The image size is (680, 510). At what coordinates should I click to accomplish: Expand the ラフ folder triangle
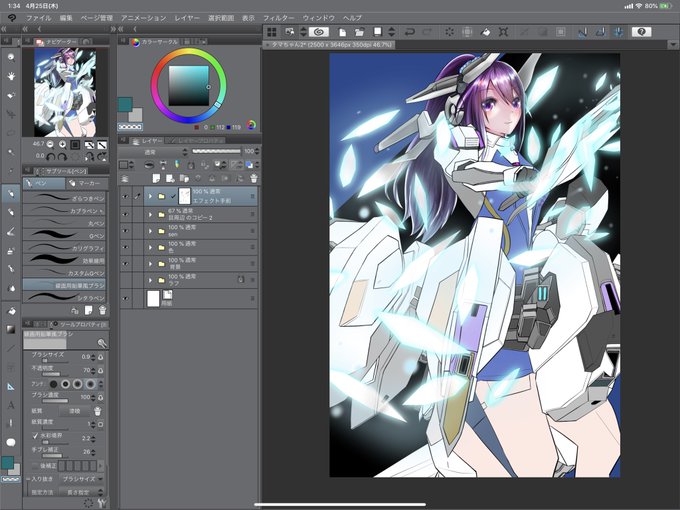coord(150,280)
